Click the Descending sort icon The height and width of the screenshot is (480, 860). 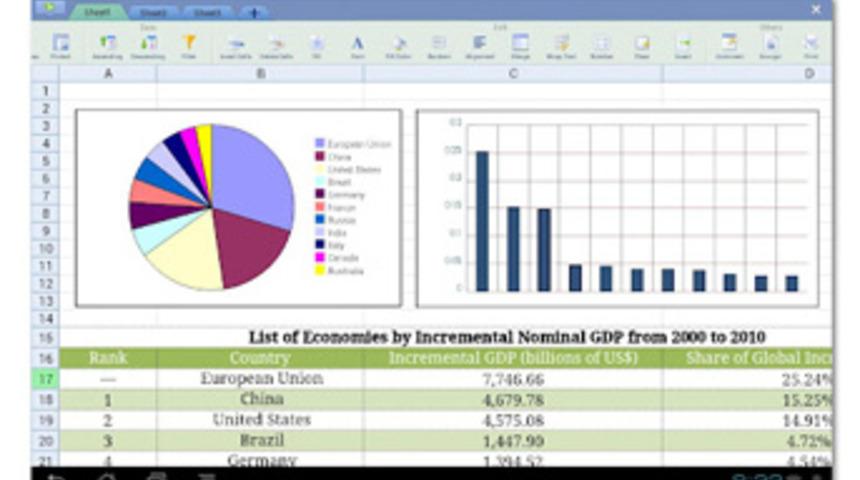click(x=148, y=44)
